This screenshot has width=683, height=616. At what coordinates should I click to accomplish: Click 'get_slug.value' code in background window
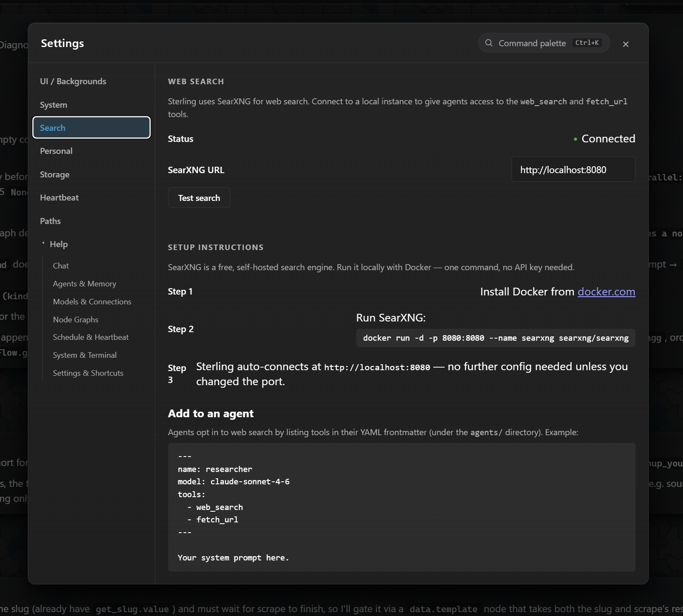point(132,609)
